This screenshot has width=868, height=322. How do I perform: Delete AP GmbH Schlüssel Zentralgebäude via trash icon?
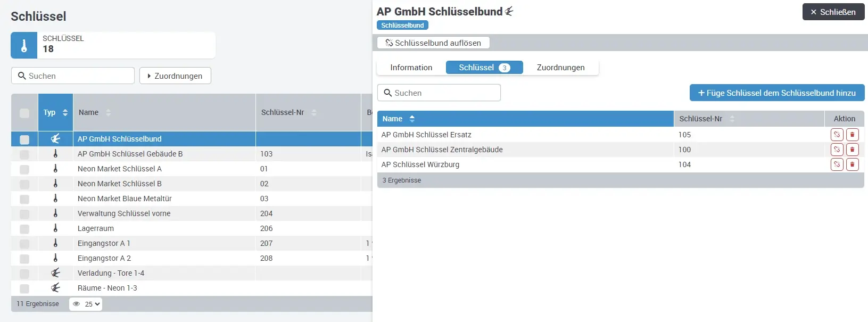click(x=852, y=150)
